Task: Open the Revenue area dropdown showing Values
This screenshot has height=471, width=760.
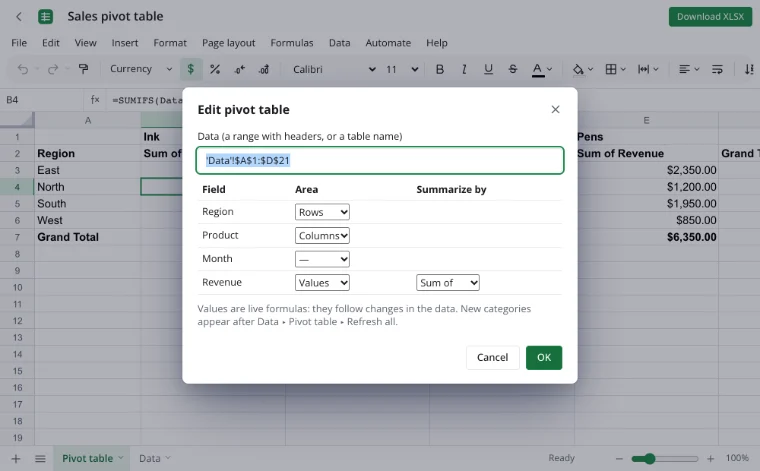Action: [322, 283]
